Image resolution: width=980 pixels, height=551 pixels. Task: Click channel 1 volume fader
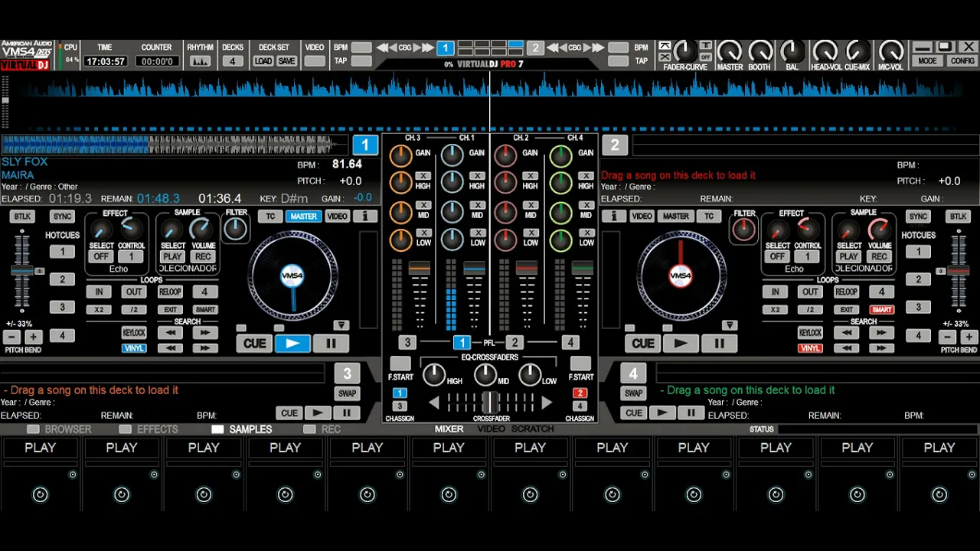474,269
